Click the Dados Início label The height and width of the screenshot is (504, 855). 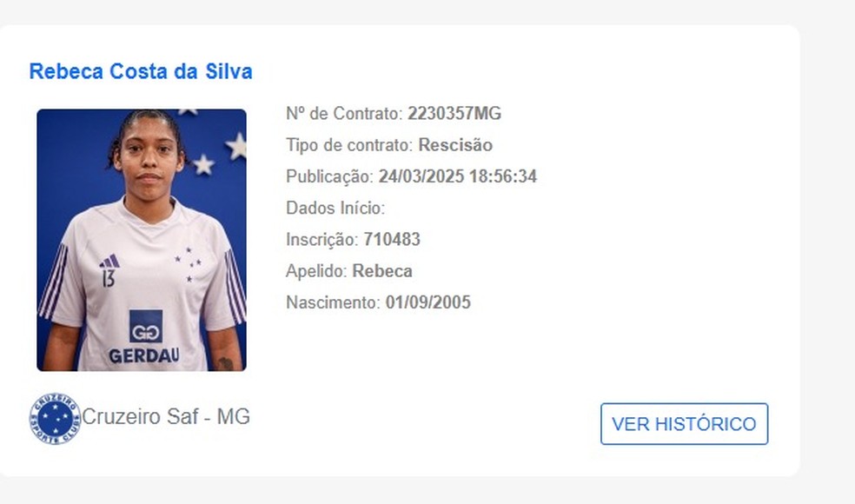[x=335, y=208]
